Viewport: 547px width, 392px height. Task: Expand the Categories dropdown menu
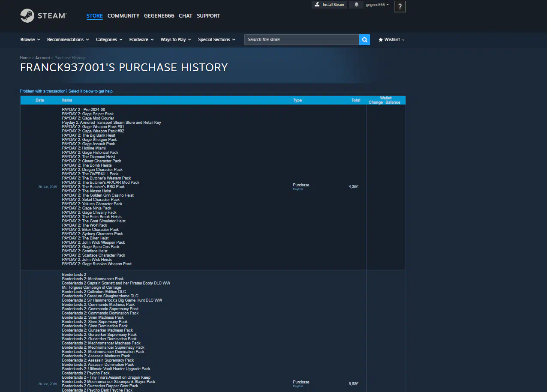(109, 39)
